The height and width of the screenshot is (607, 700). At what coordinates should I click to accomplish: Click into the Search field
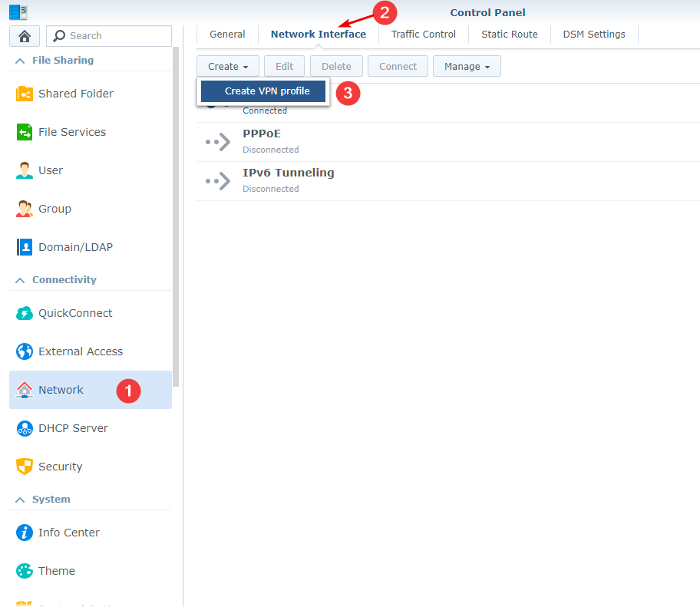point(117,36)
